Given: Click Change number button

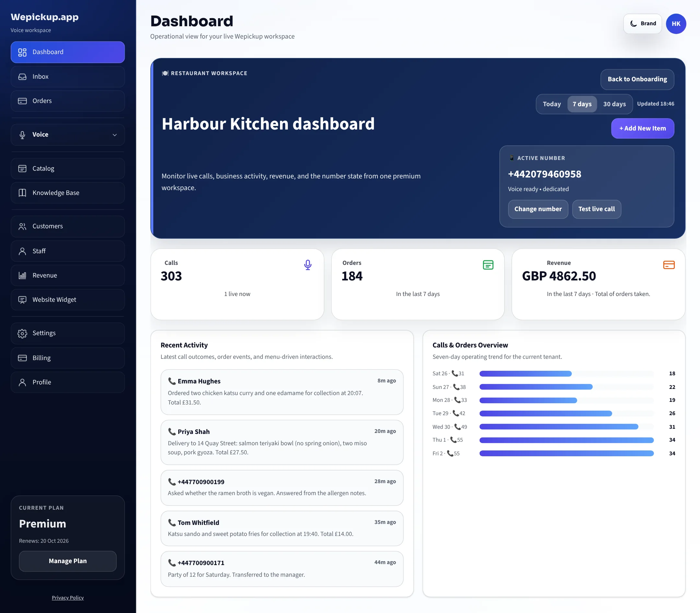Looking at the screenshot, I should (x=538, y=209).
